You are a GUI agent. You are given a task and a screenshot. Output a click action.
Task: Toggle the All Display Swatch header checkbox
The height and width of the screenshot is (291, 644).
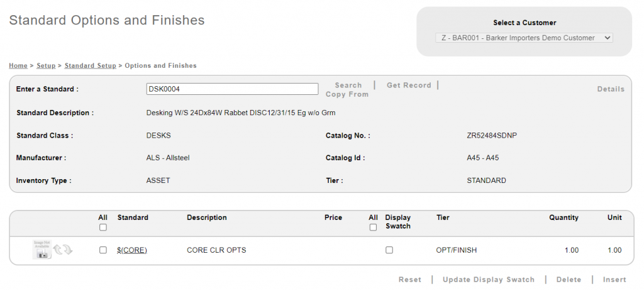tap(373, 228)
